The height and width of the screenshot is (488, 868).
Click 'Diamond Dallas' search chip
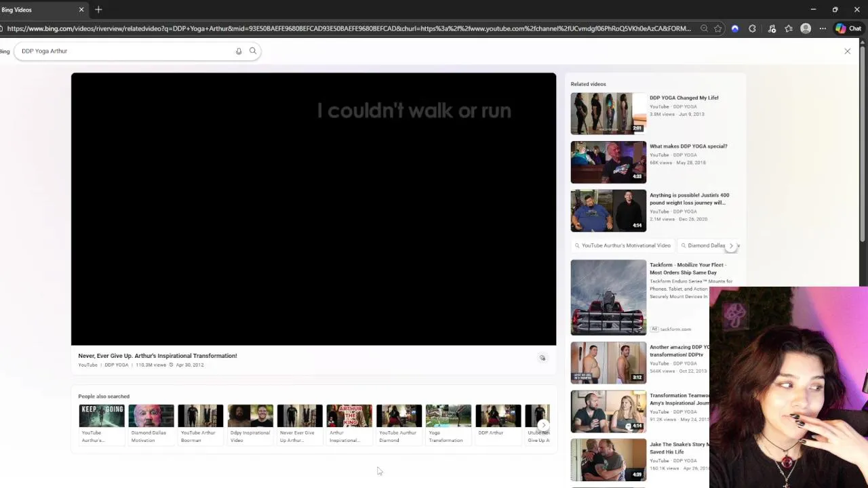(703, 245)
